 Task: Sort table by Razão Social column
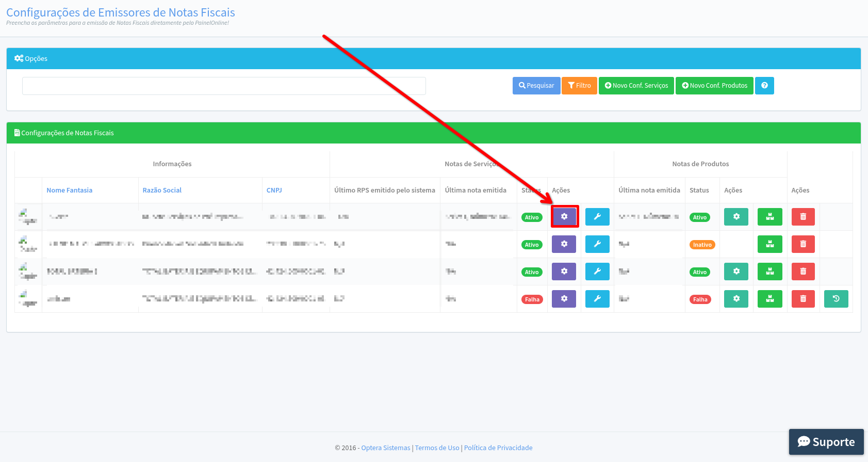click(x=162, y=190)
